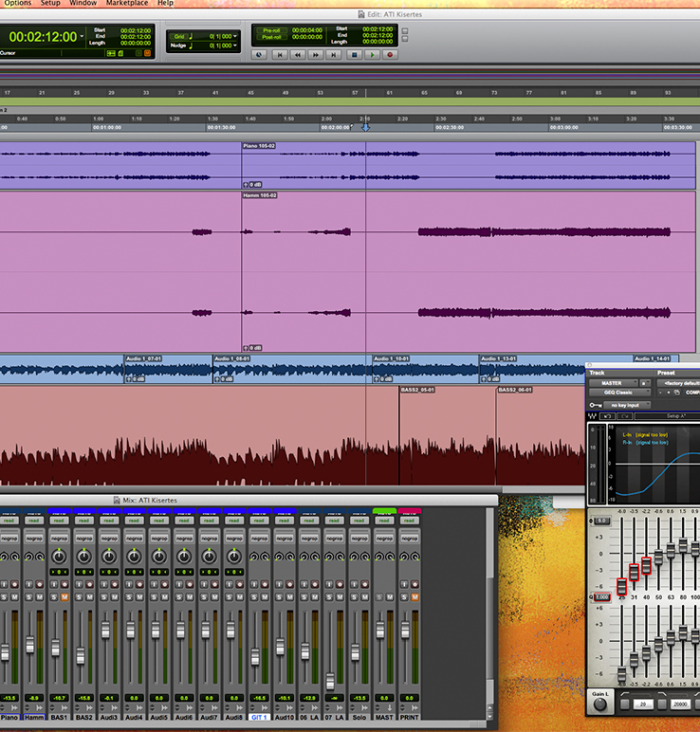Open the Setup menu
Screen dimensions: 700x732
50,3
